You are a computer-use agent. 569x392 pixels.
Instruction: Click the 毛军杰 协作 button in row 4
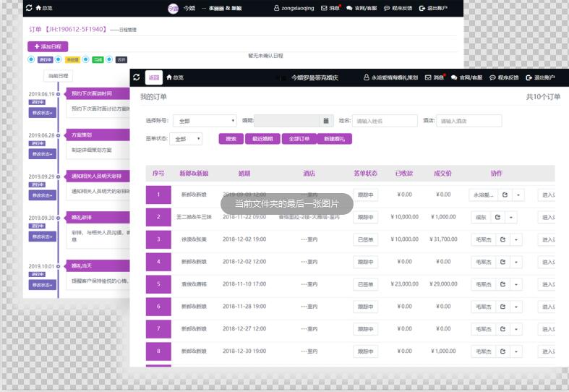pyautogui.click(x=484, y=262)
